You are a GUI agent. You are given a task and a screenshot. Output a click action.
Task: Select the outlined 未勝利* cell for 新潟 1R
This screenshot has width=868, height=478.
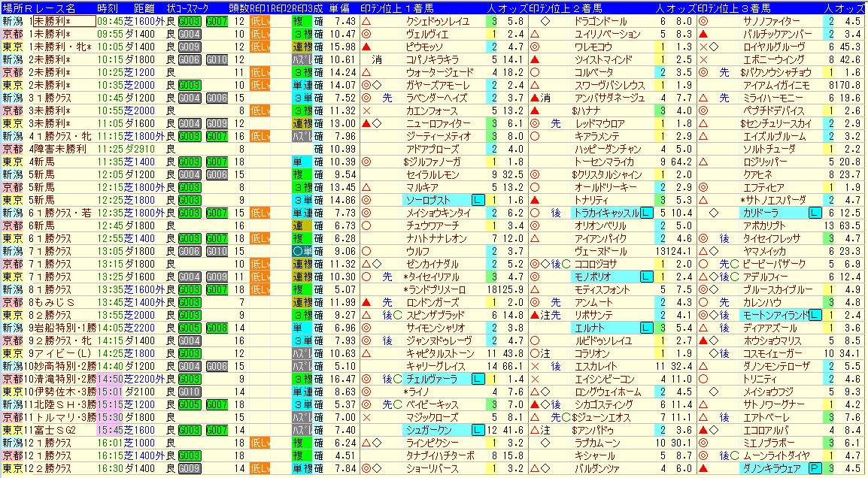coord(64,22)
